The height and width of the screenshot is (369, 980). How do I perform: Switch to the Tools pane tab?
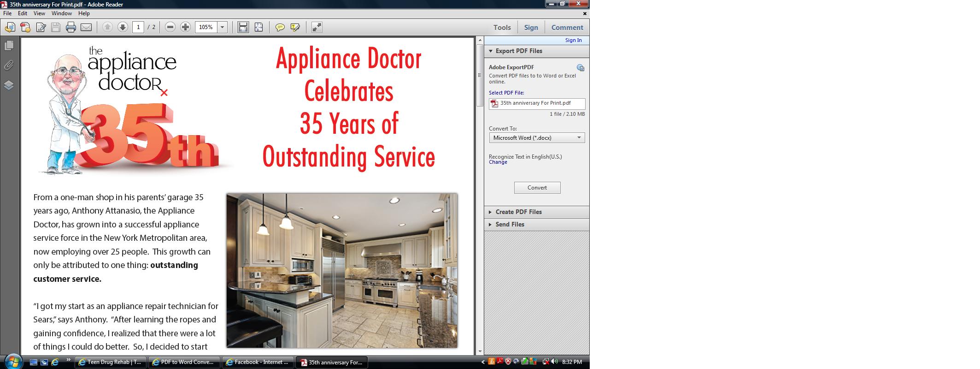point(502,28)
